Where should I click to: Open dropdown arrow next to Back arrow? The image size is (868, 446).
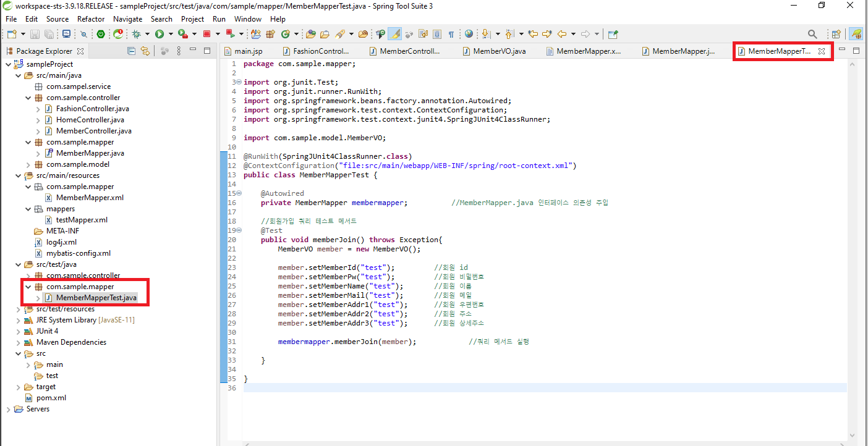tap(573, 34)
